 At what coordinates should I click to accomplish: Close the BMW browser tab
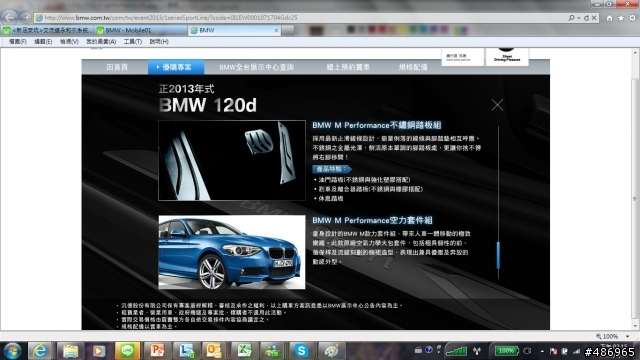(x=276, y=30)
